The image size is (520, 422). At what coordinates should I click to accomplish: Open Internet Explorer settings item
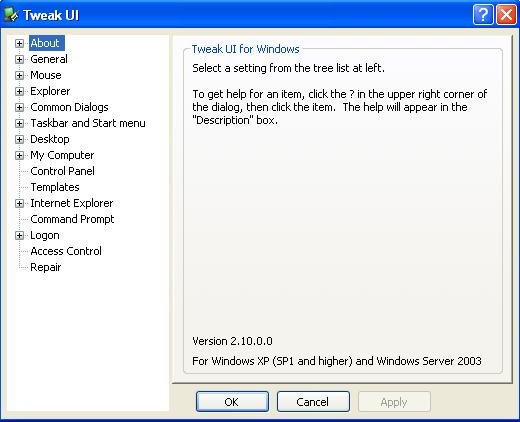[x=72, y=203]
